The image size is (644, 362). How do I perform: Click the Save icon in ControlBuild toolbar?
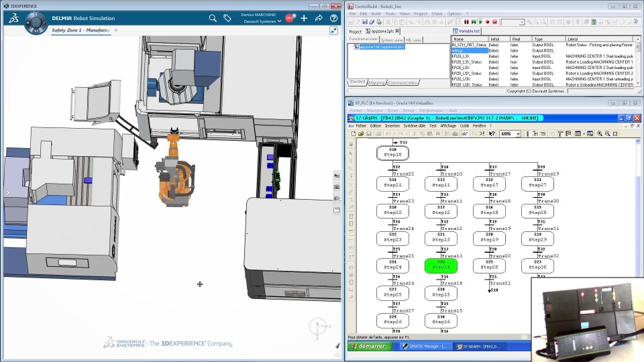[x=365, y=21]
